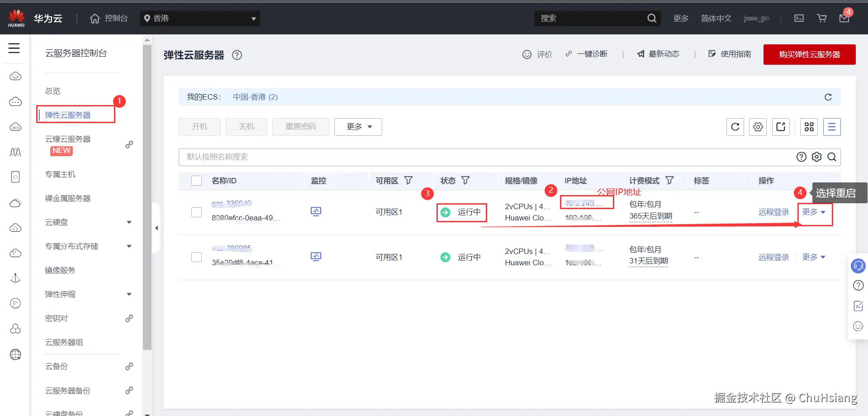Image resolution: width=868 pixels, height=416 pixels.
Task: Toggle the select-all checkbox in table header
Action: [x=196, y=181]
